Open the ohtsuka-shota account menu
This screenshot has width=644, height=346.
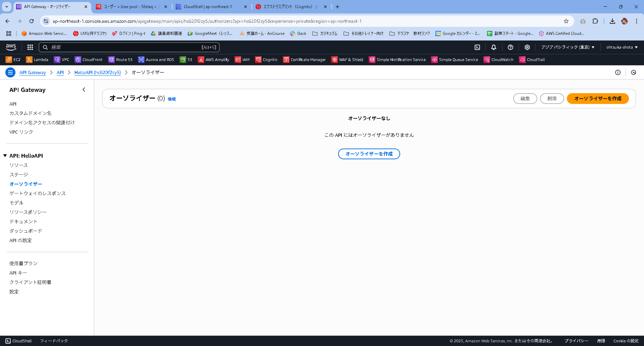621,47
